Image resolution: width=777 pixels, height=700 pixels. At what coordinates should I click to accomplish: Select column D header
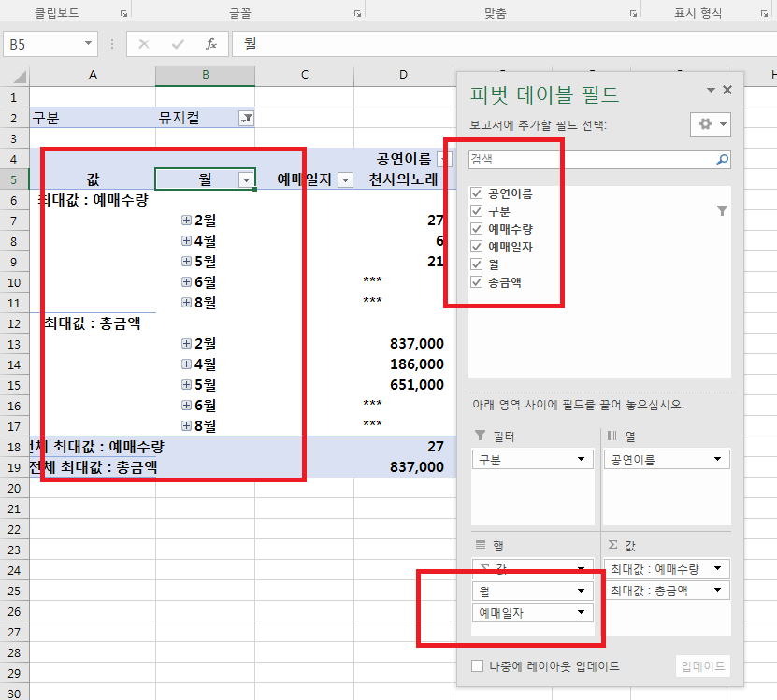click(x=403, y=75)
